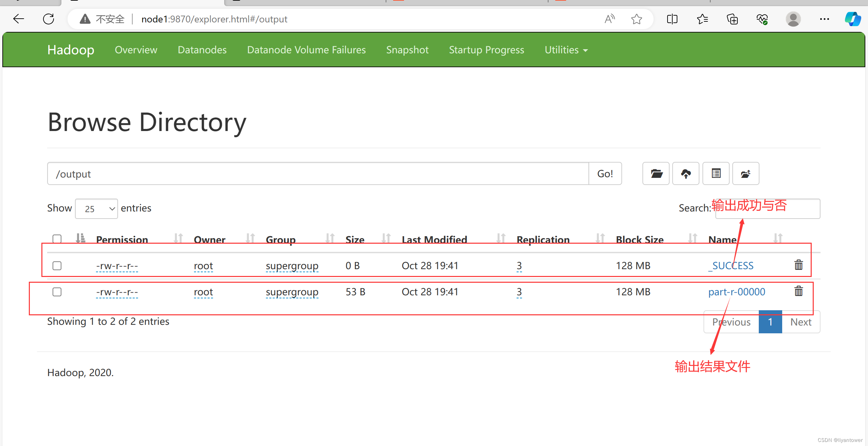Click group supergroup in _SUCCESS row
This screenshot has height=446, width=868.
click(292, 265)
